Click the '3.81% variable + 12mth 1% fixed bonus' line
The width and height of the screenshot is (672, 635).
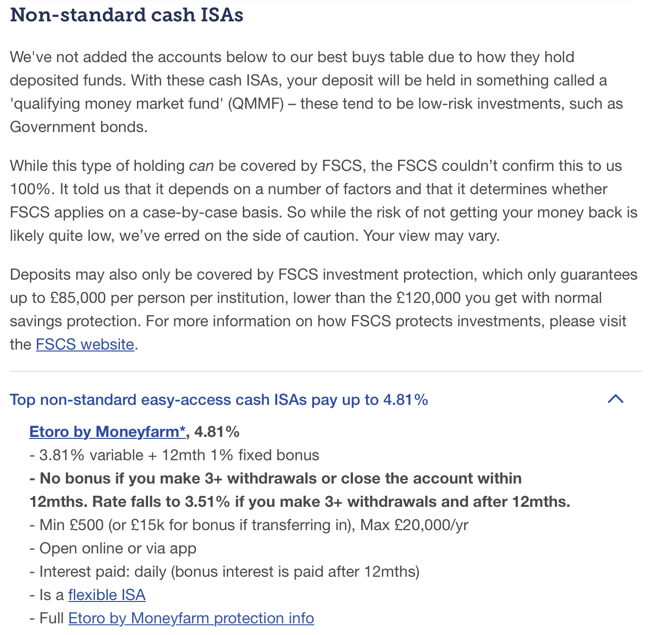point(174,455)
